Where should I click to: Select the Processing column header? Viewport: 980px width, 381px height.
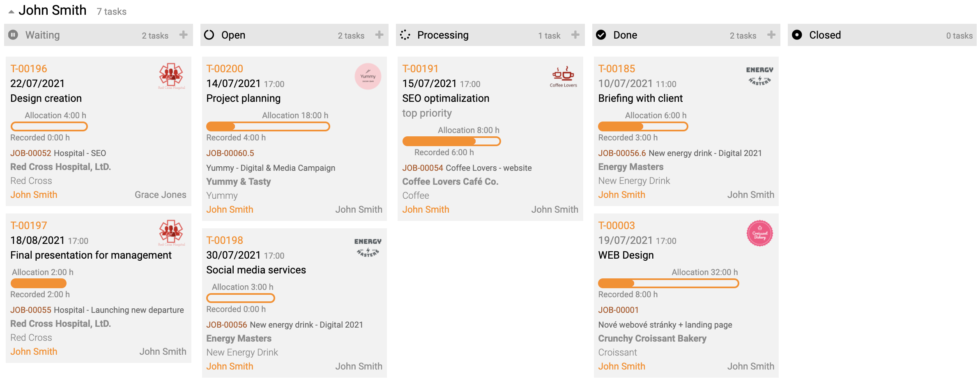[490, 35]
